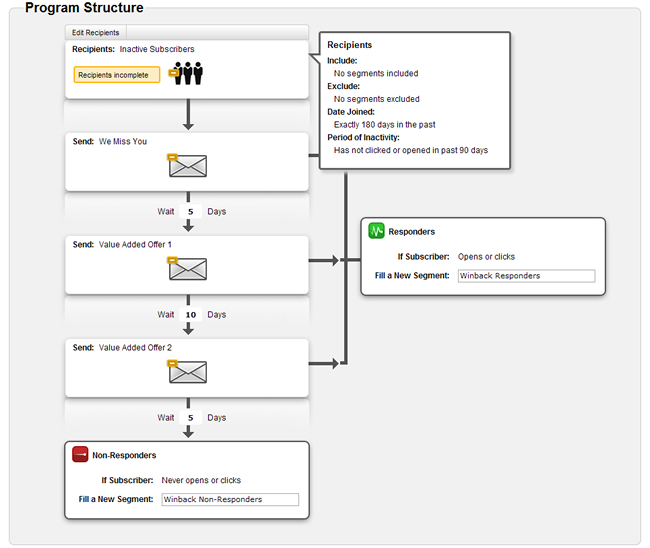Click the Recipients tooltip heading

(x=349, y=45)
